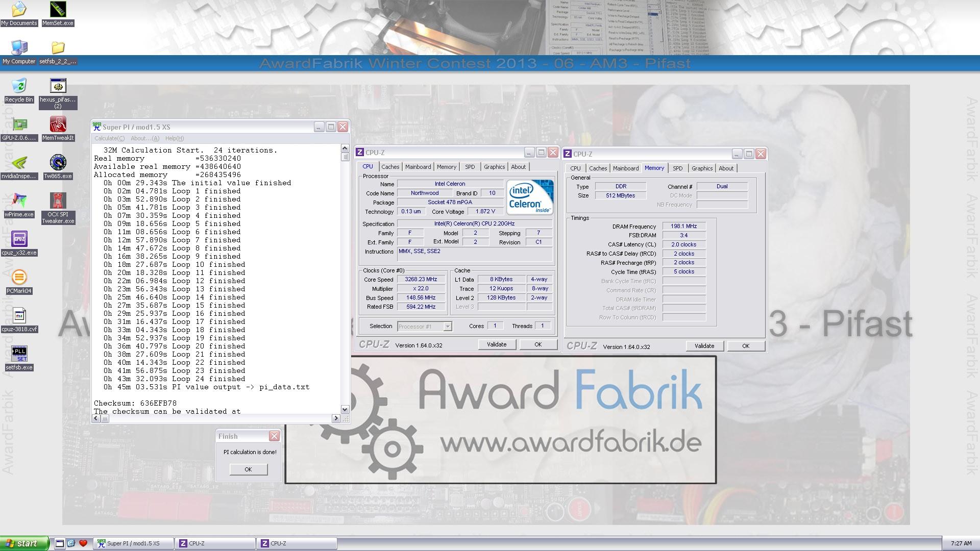Open the Windows Start menu
This screenshot has height=551, width=980.
click(x=24, y=543)
